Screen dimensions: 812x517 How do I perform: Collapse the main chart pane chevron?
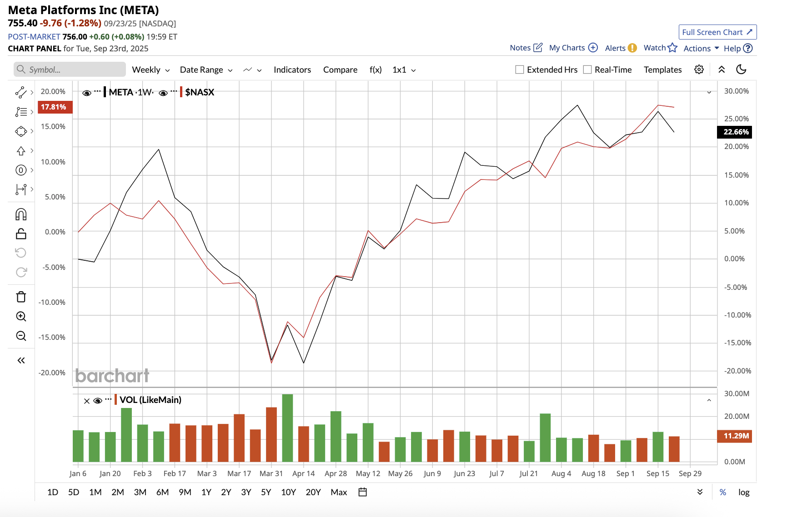coord(709,92)
